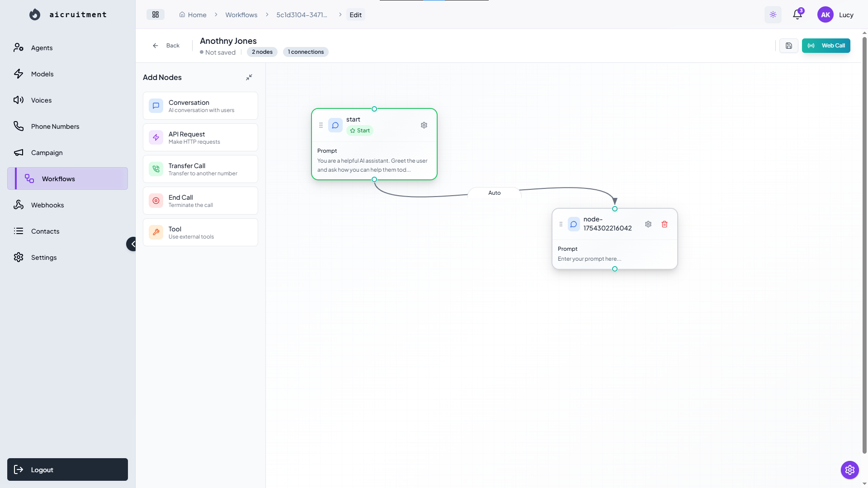Add a Transfer Call node

[200, 169]
